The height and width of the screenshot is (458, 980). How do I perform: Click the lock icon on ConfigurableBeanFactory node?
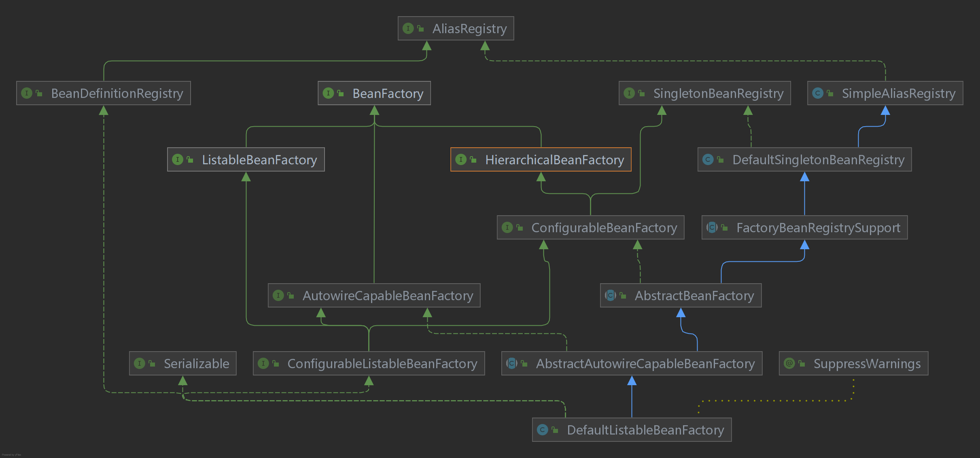520,227
